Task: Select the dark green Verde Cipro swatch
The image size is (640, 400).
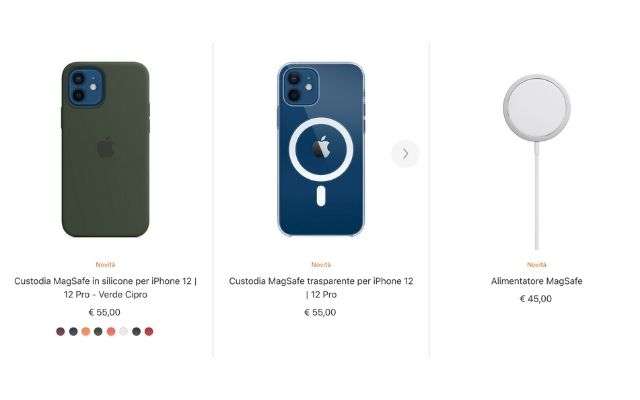Action: (98, 331)
